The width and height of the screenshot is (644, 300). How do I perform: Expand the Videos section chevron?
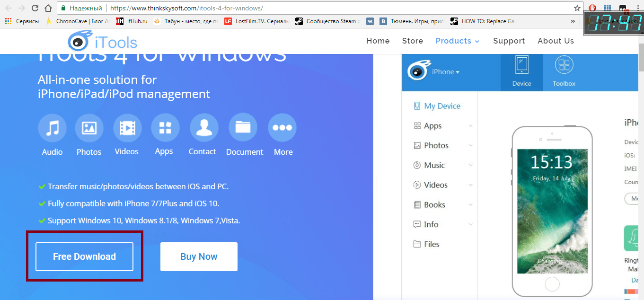pyautogui.click(x=471, y=185)
